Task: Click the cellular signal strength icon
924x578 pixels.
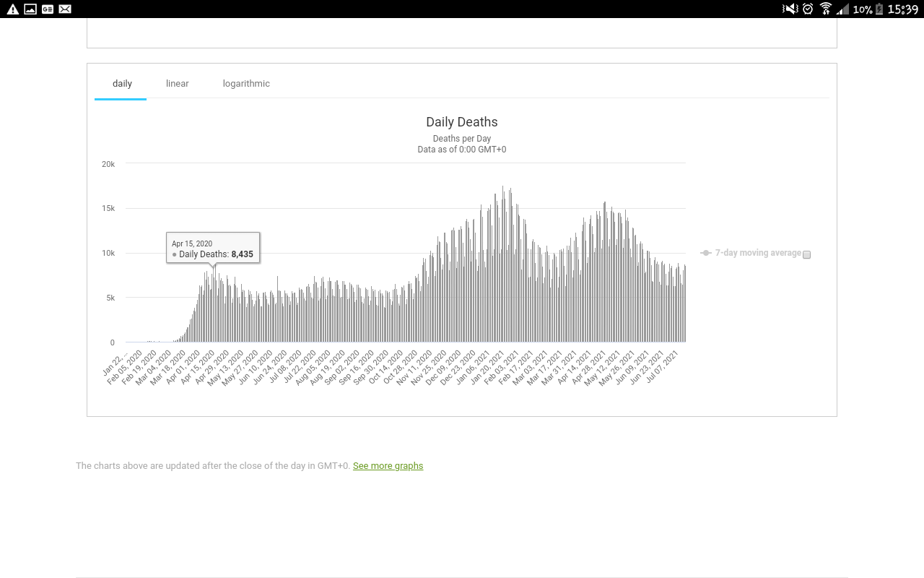Action: tap(842, 9)
